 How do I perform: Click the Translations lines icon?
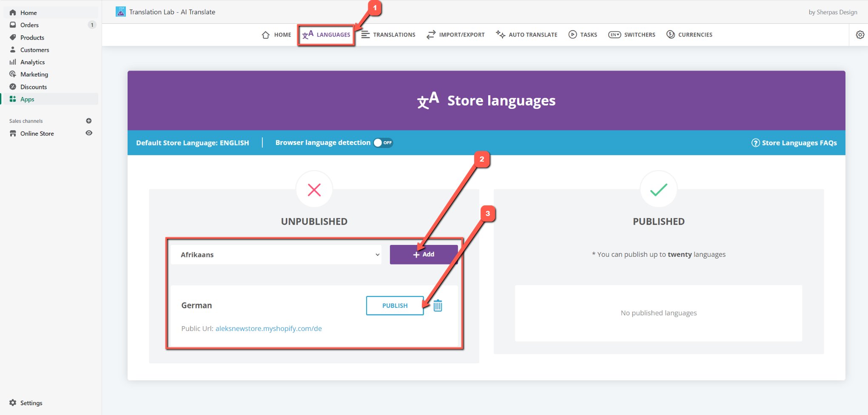pos(365,34)
